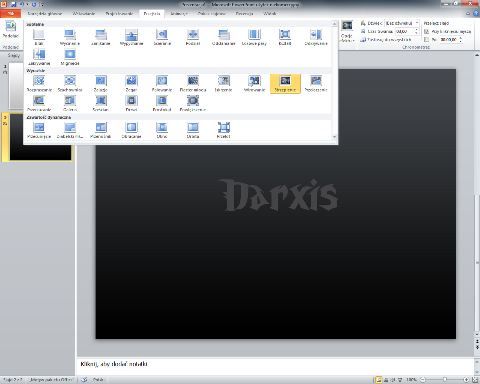Image resolution: width=480 pixels, height=384 pixels.
Task: Apply the Przenośnik conveyor transition
Action: [101, 130]
